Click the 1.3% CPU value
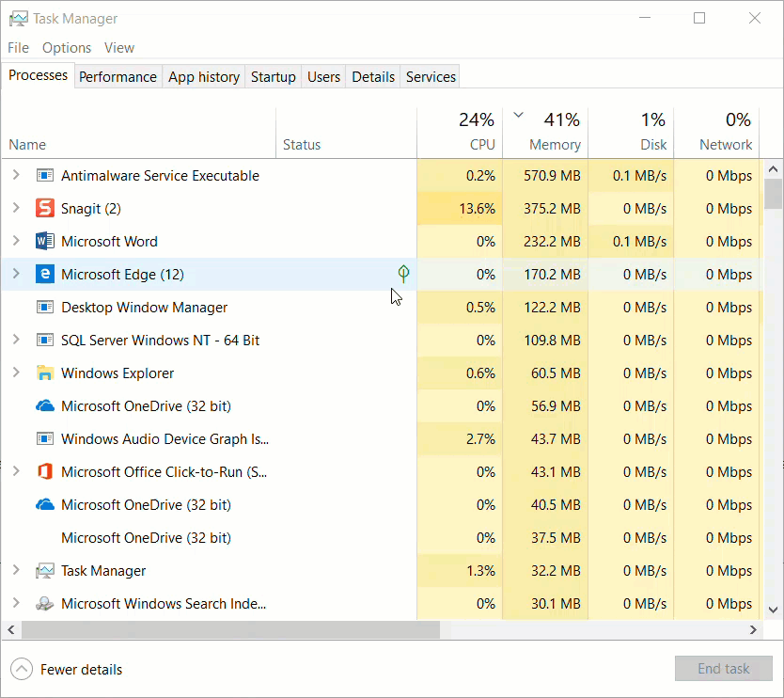This screenshot has width=784, height=698. (x=480, y=570)
